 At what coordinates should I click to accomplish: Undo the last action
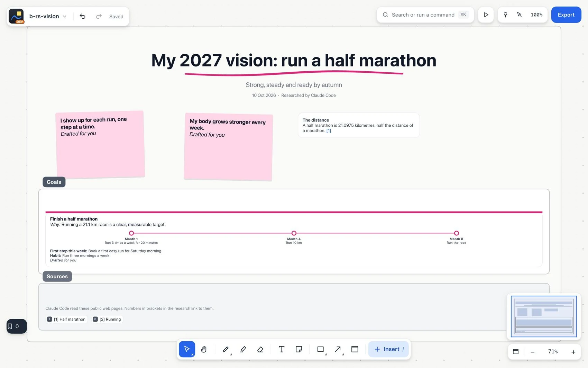(82, 16)
